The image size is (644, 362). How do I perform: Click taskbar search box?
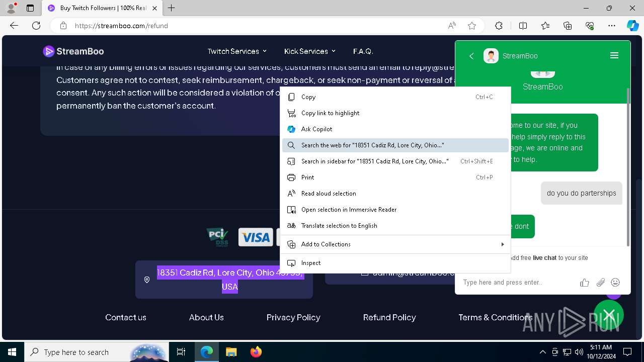(x=97, y=352)
